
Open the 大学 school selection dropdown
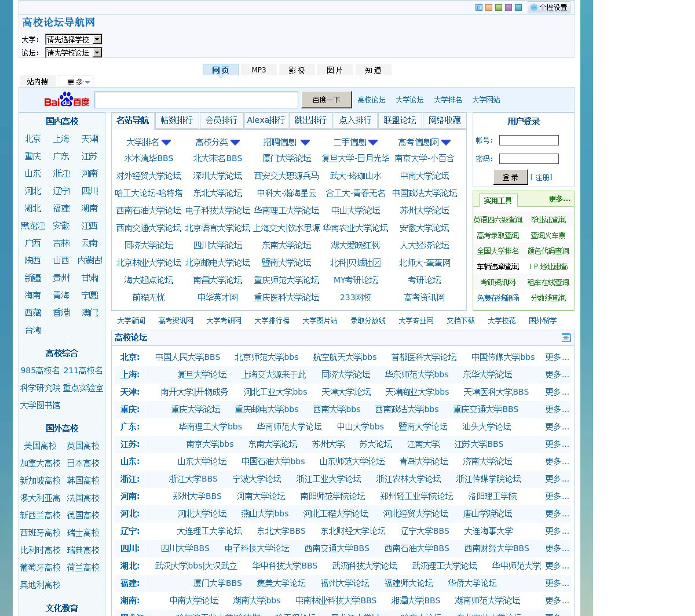click(97, 39)
